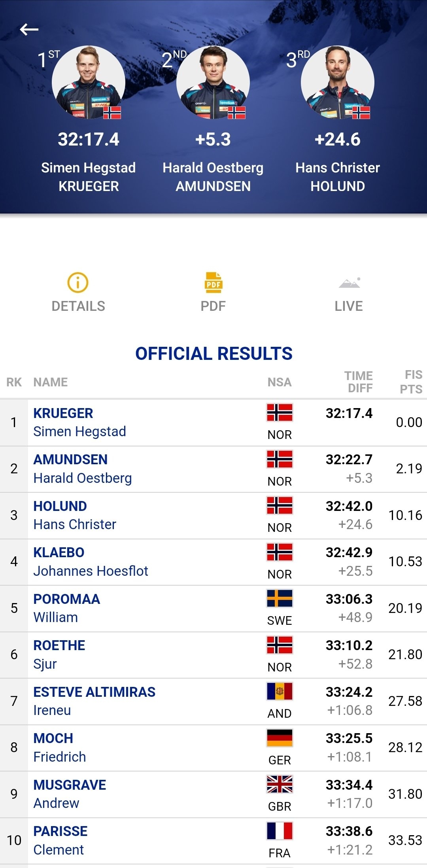Click the German flag for Moch
The image size is (427, 868).
tap(280, 738)
